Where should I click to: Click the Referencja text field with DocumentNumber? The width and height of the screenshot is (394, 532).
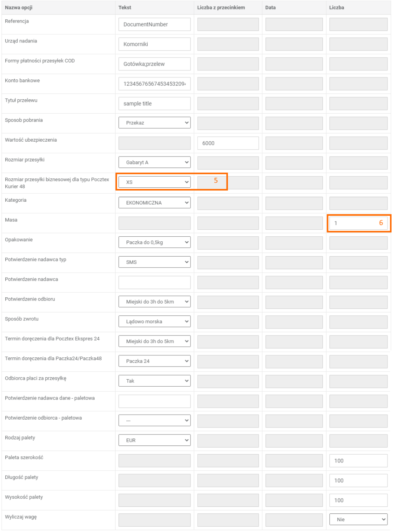pos(154,24)
